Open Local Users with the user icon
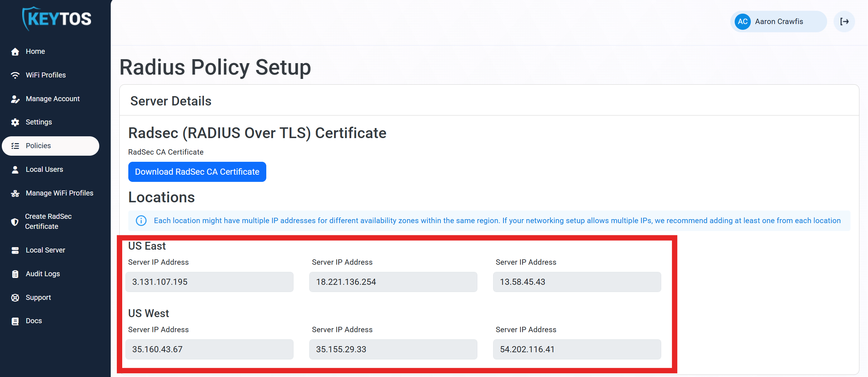868x377 pixels. (15, 169)
